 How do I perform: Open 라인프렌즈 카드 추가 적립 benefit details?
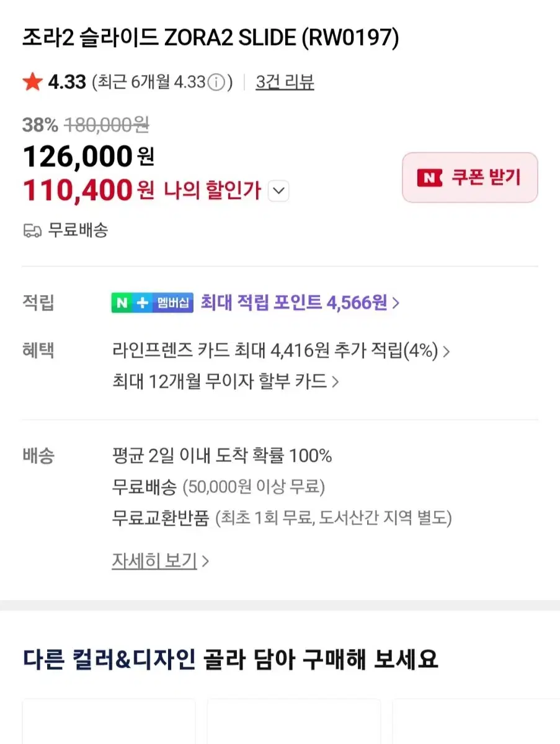(280, 352)
